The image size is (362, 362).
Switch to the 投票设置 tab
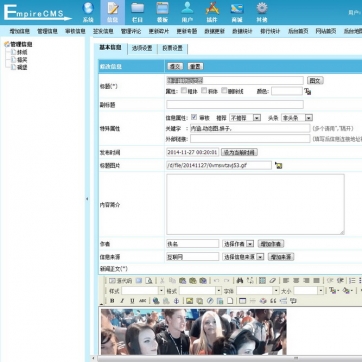[173, 48]
